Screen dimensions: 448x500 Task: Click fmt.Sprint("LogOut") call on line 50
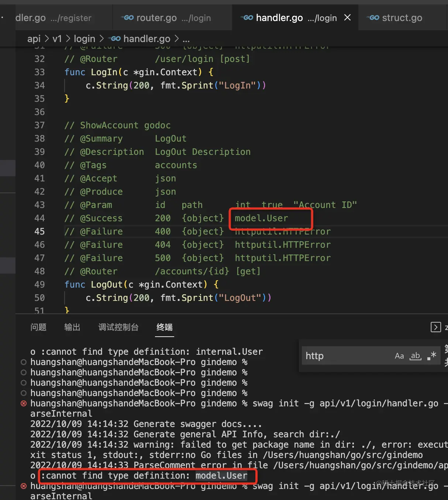[216, 298]
